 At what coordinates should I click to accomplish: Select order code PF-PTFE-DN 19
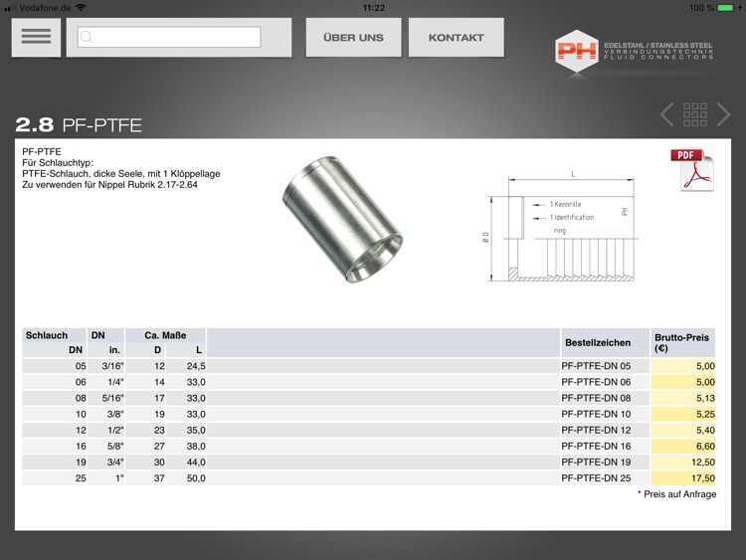tap(596, 462)
